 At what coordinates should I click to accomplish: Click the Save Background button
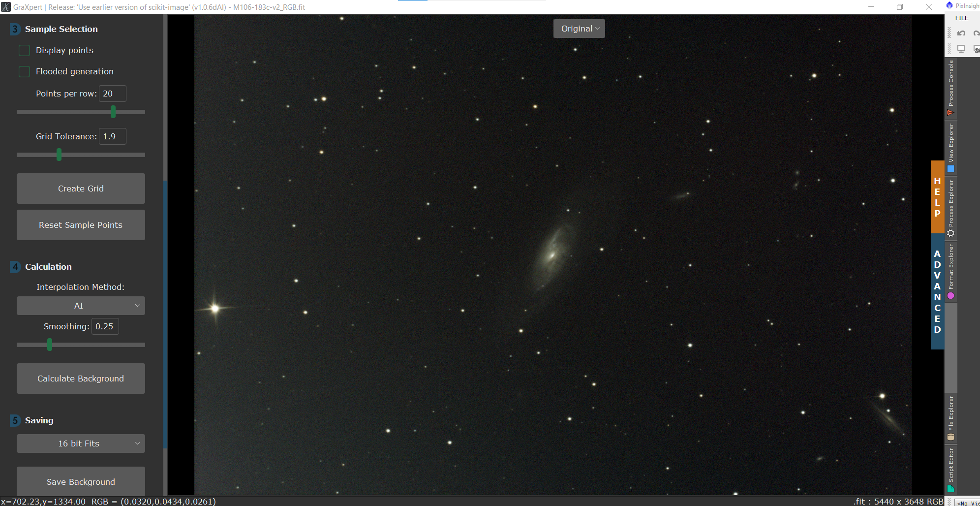click(x=81, y=481)
